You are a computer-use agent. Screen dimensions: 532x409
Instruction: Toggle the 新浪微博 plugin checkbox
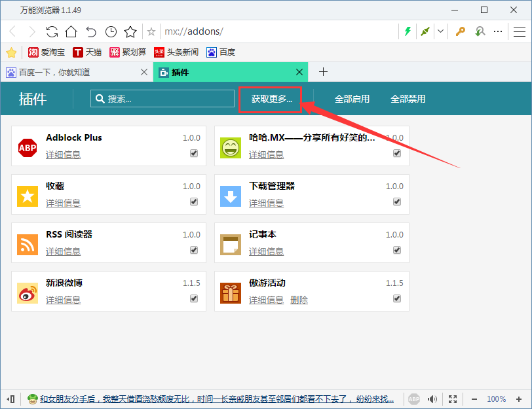194,298
